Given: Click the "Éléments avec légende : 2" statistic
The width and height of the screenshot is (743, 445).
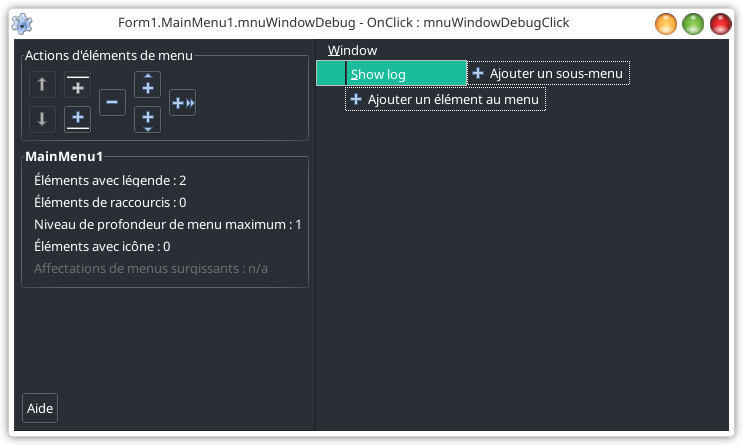Looking at the screenshot, I should point(110,181).
